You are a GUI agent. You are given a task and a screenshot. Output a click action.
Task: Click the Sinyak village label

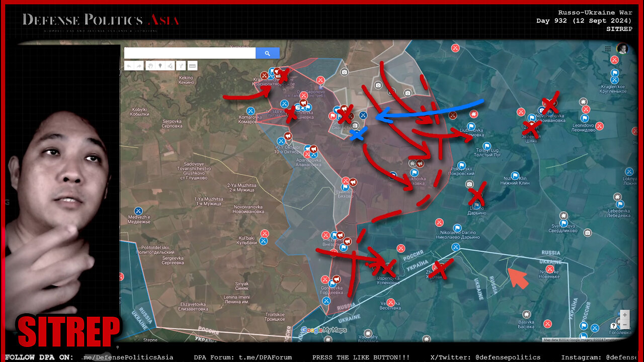pos(242,286)
